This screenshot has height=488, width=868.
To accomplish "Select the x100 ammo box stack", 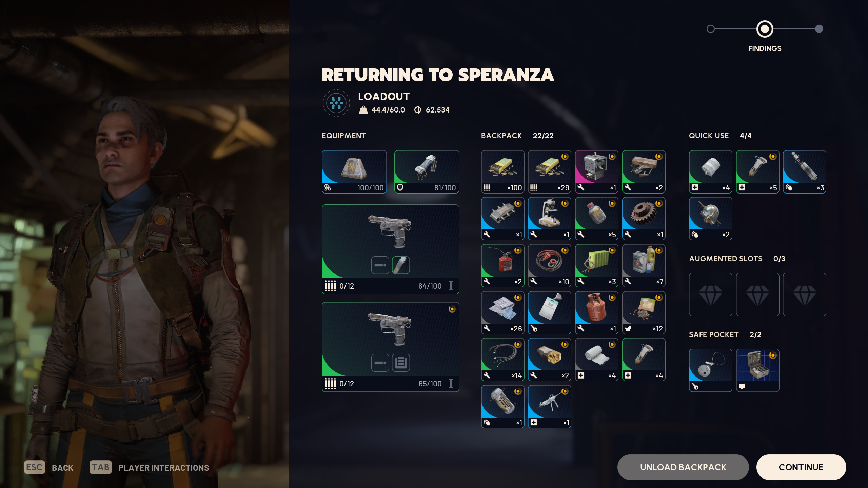I will pos(502,172).
